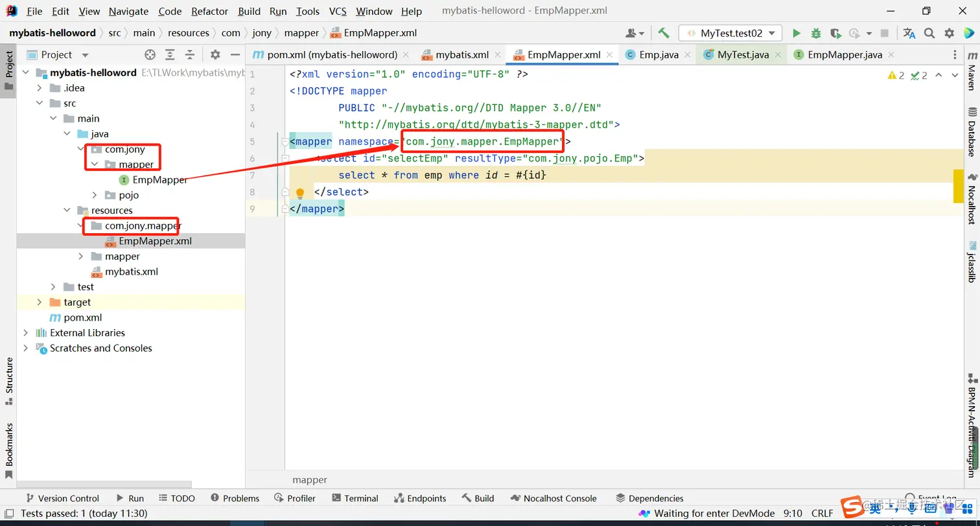980x526 pixels.
Task: Click the Translate icon in the toolbar
Action: point(909,33)
